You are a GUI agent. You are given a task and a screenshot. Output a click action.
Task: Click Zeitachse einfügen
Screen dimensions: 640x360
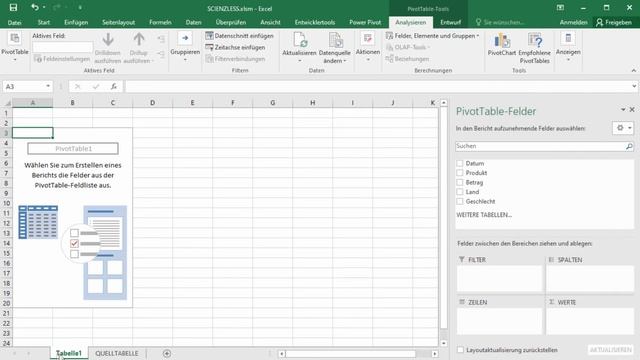point(235,47)
